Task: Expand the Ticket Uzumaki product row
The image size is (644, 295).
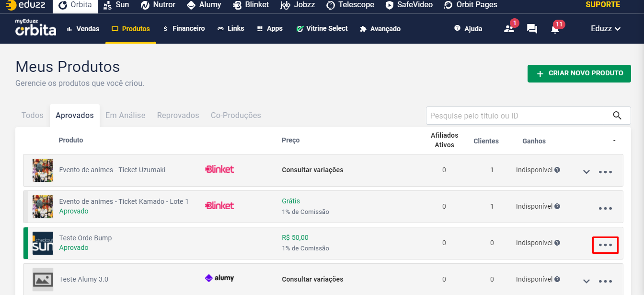Action: click(x=586, y=172)
